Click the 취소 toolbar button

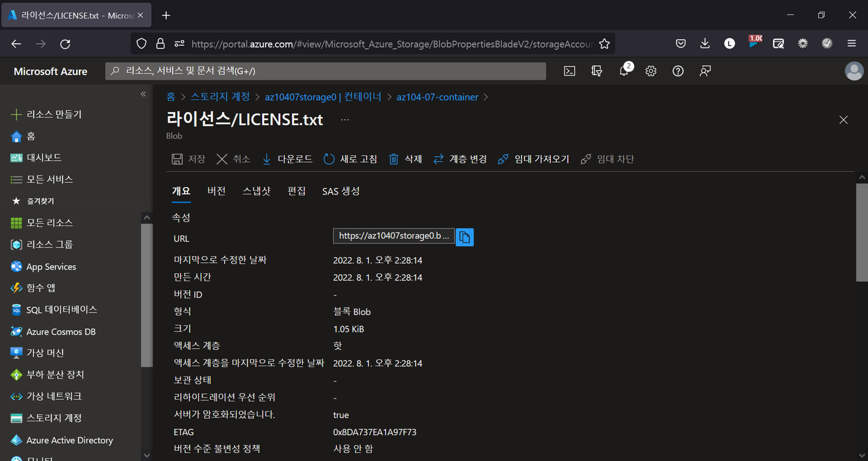pyautogui.click(x=233, y=159)
